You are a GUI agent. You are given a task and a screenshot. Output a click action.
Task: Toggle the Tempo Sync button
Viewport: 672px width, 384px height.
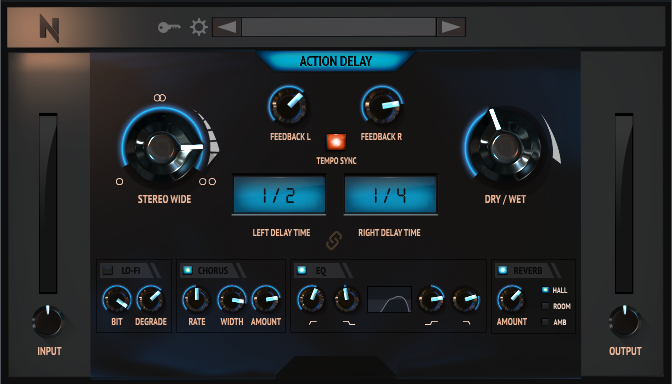(x=336, y=142)
